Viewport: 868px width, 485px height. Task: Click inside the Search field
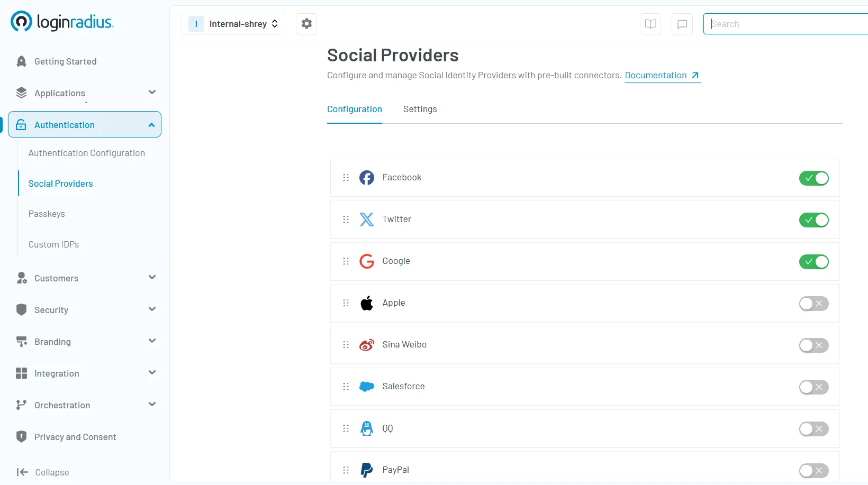tap(783, 24)
